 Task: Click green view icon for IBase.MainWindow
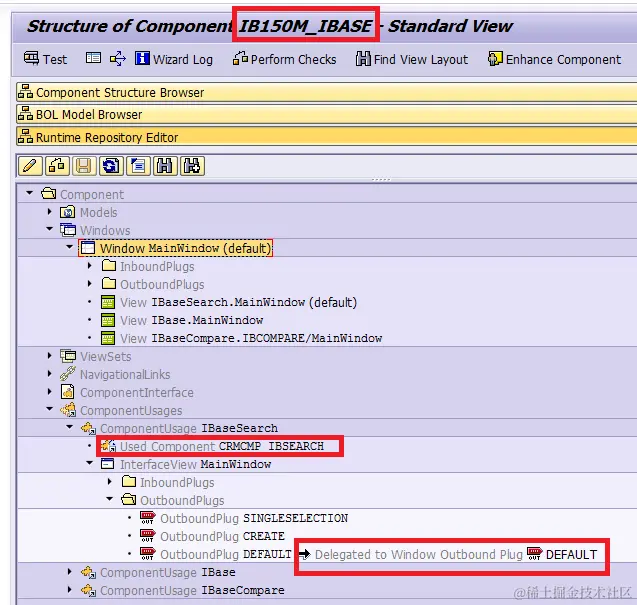click(x=108, y=320)
